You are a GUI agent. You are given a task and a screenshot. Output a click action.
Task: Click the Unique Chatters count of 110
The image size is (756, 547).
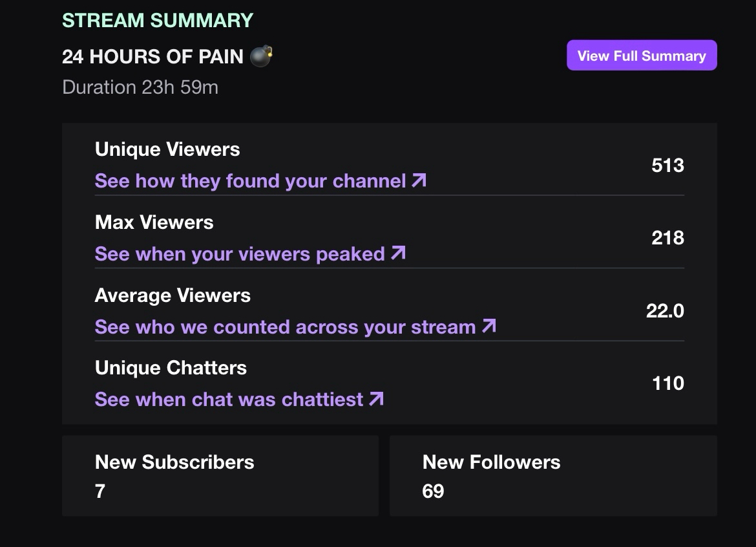(667, 383)
